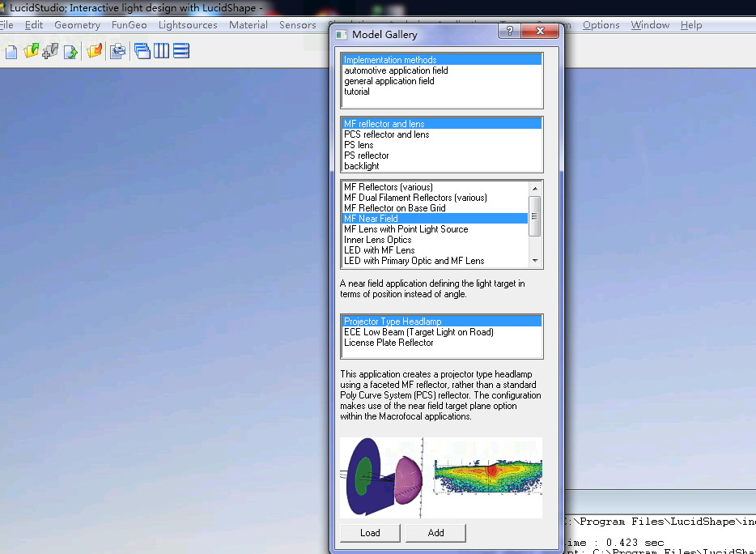
Task: Select 'LED with Primary Optic and MF Lens'
Action: tap(435, 261)
